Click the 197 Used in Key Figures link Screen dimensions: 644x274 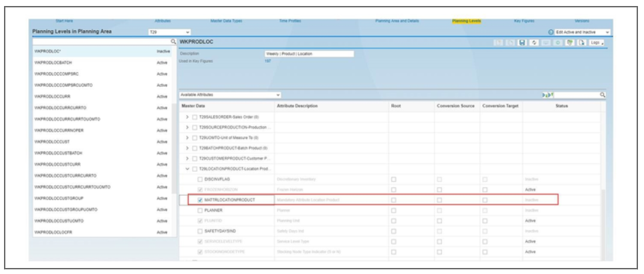click(267, 61)
